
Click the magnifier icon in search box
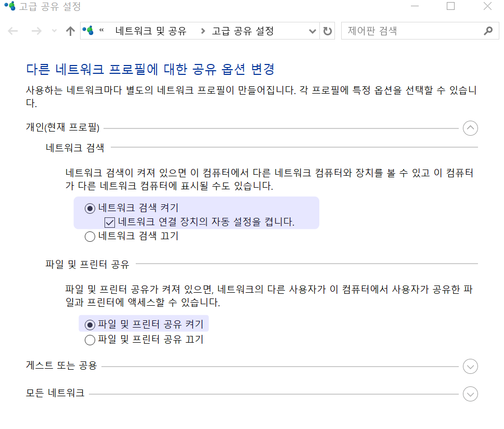point(488,31)
